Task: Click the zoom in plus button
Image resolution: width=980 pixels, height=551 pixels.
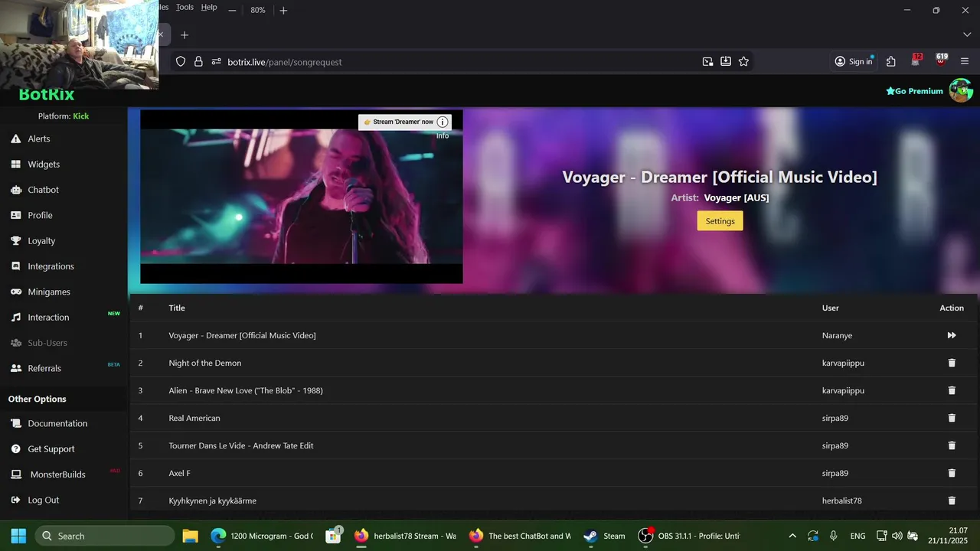Action: 283,10
